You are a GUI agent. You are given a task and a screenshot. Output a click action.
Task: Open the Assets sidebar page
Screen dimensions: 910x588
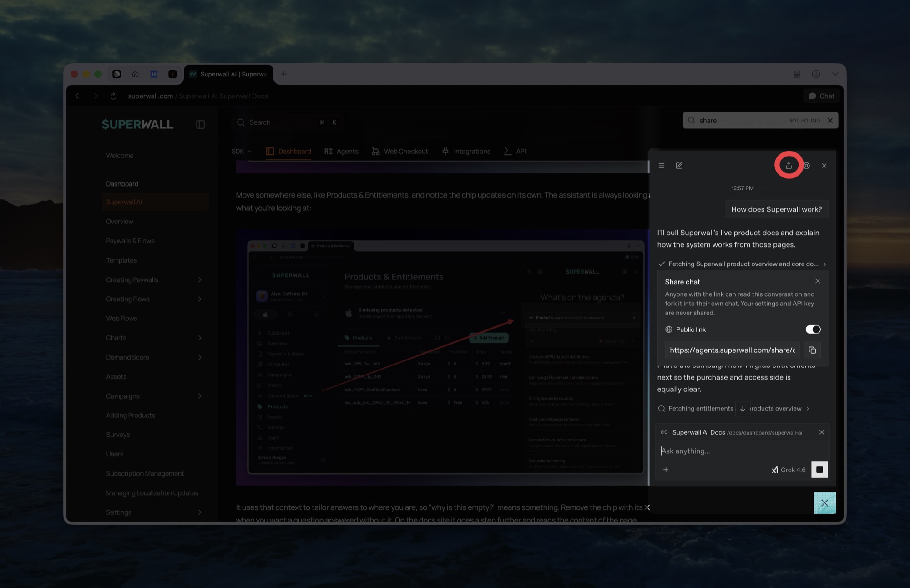coord(116,376)
